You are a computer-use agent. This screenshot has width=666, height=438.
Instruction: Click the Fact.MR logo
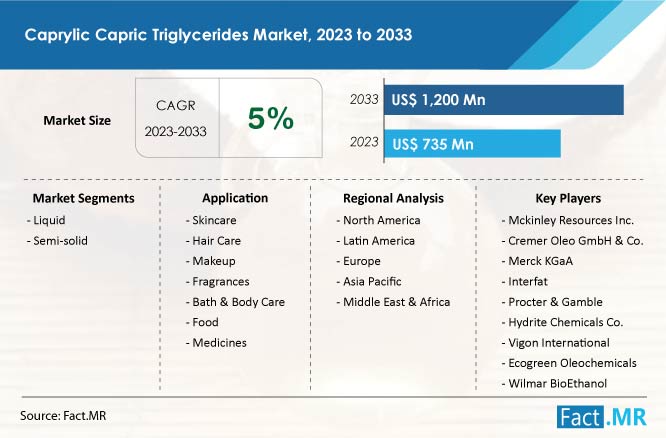click(601, 417)
